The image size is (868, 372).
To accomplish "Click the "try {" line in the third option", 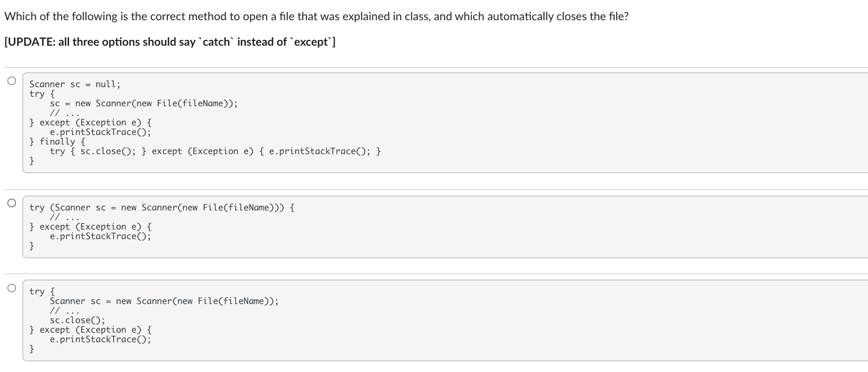I will (42, 291).
